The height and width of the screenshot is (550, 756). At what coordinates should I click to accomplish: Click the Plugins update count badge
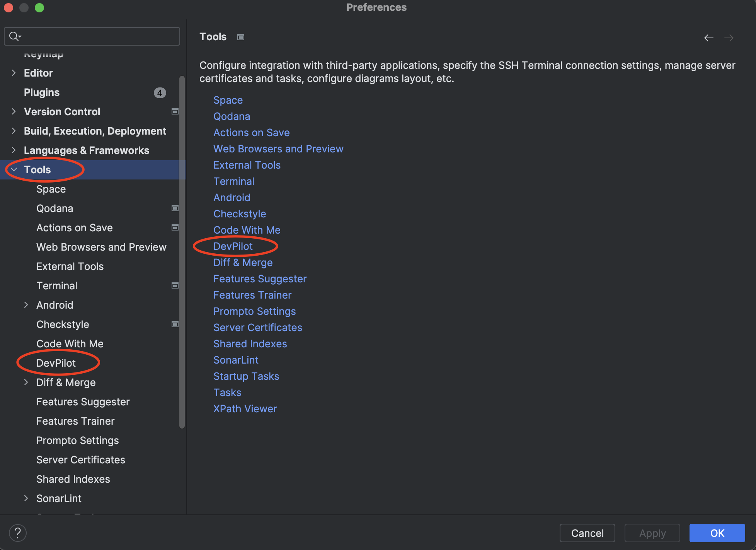(x=160, y=93)
